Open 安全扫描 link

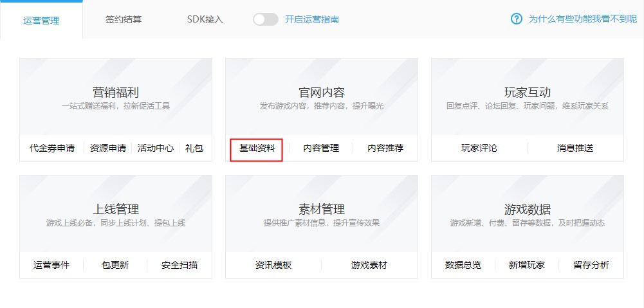point(179,266)
